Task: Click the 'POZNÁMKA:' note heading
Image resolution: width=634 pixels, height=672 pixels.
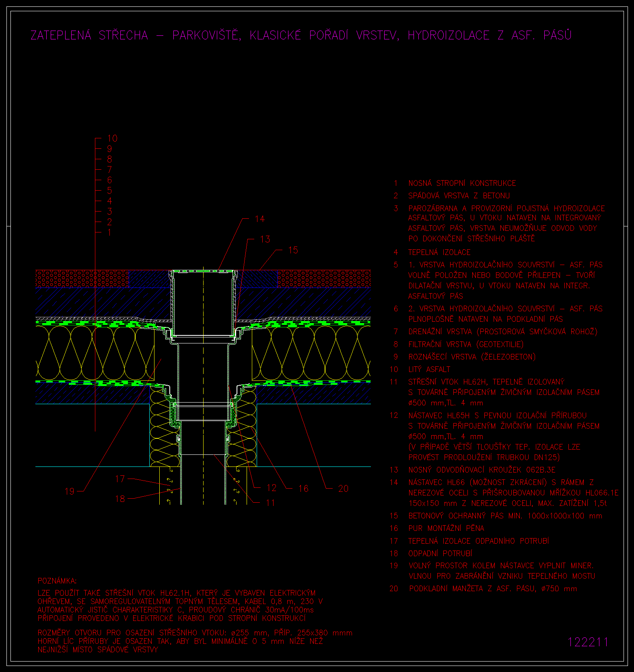Action: click(x=57, y=581)
